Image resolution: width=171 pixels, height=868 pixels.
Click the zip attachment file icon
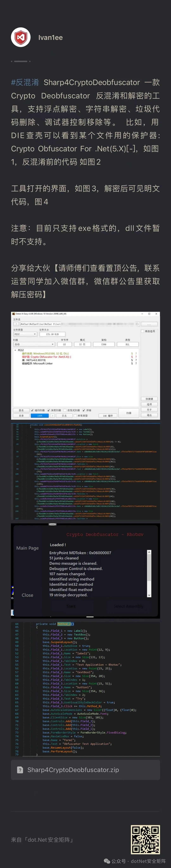(x=20, y=770)
